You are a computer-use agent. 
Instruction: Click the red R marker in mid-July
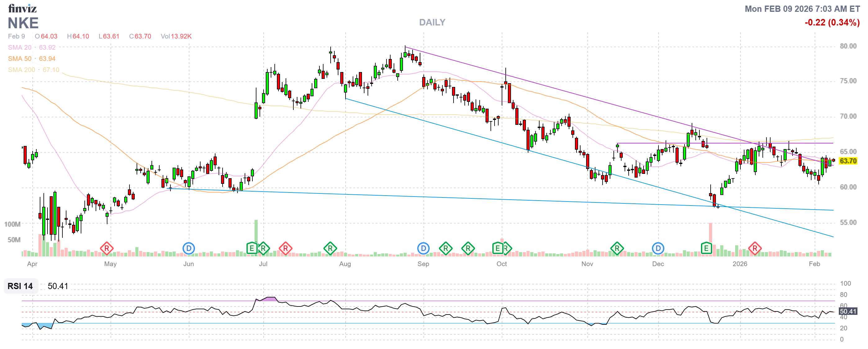point(285,249)
